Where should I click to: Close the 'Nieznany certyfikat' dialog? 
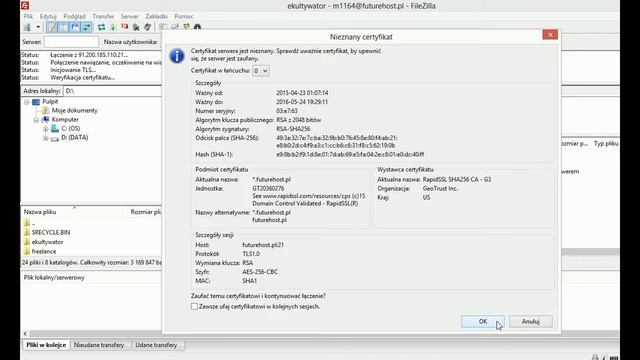click(550, 35)
